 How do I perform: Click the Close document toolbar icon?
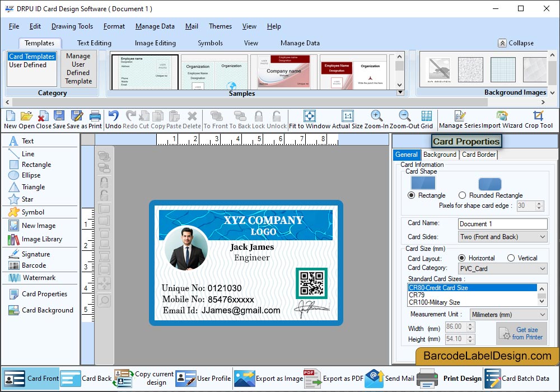click(43, 116)
